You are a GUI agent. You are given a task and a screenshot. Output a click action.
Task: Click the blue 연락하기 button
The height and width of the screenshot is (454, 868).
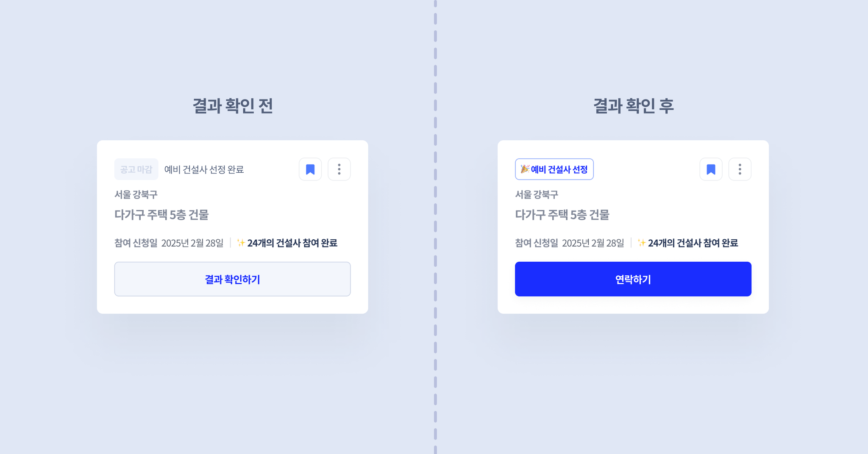tap(633, 279)
